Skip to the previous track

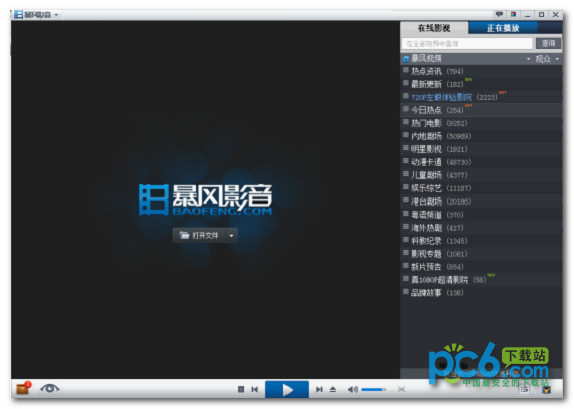point(255,389)
